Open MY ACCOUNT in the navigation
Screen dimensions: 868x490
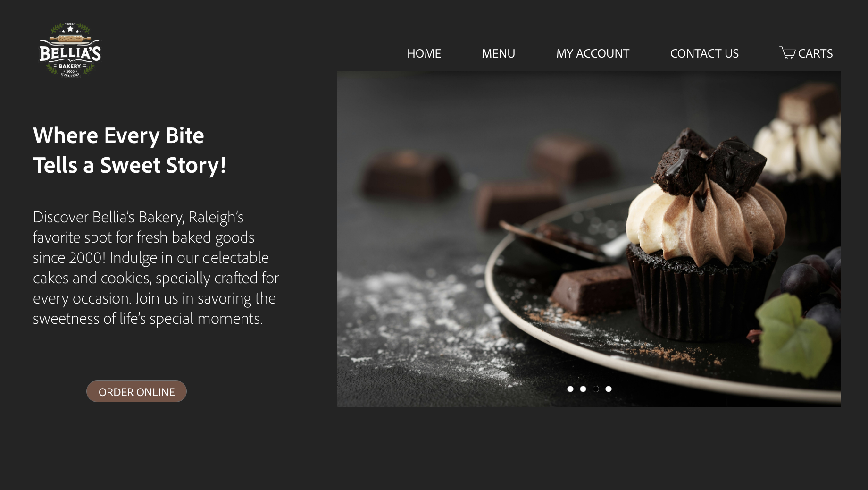coord(593,53)
